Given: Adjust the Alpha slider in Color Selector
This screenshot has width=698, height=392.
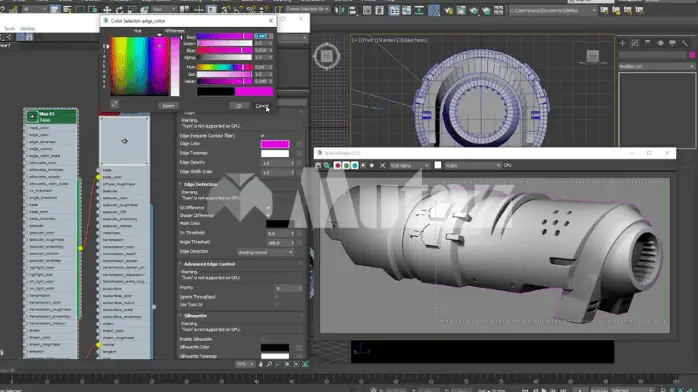Looking at the screenshot, I should pyautogui.click(x=225, y=57).
